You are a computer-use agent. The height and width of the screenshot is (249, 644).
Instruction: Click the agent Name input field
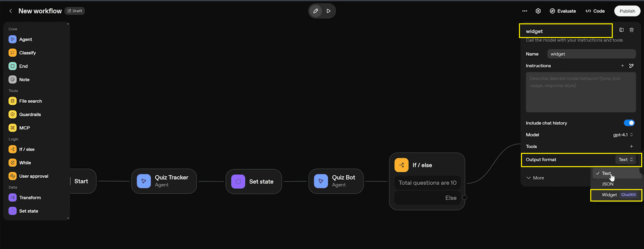pyautogui.click(x=591, y=54)
